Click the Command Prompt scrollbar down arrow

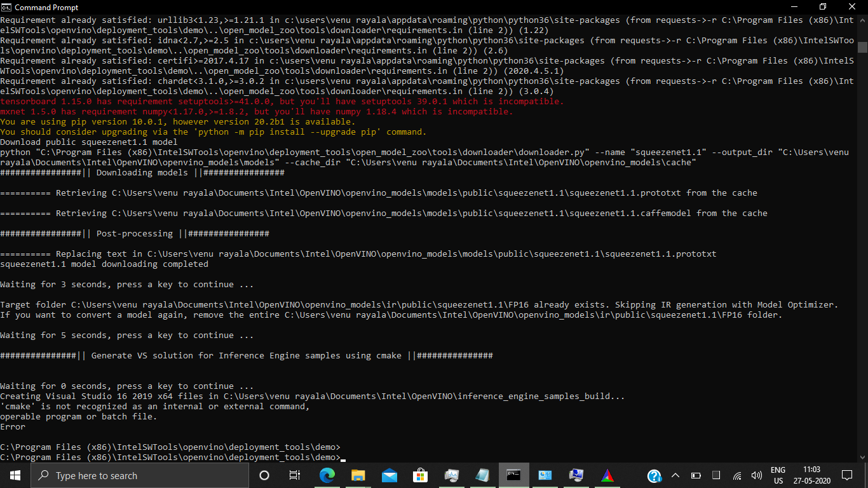coord(862,456)
